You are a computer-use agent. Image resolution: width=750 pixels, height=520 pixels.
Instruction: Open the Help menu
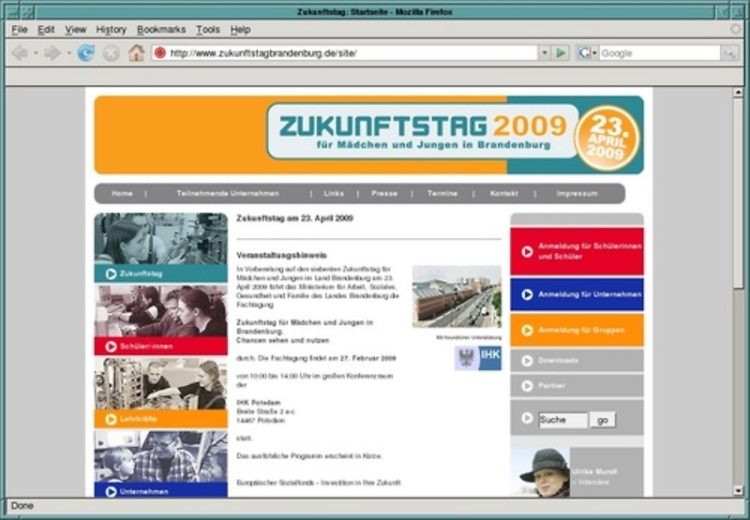tap(241, 30)
